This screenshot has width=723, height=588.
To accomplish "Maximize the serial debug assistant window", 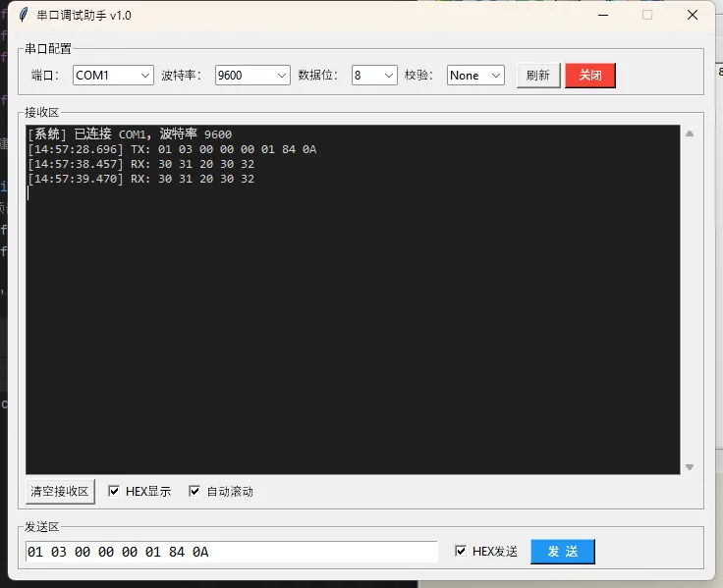I will click(x=647, y=15).
